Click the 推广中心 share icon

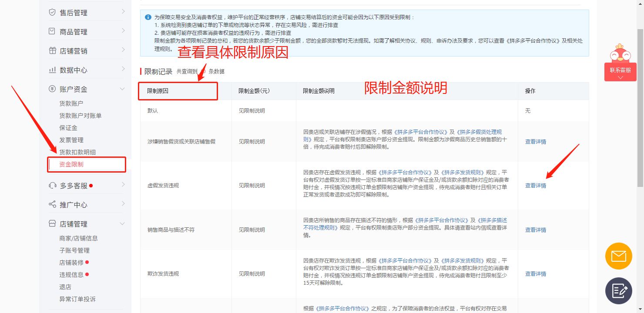52,205
